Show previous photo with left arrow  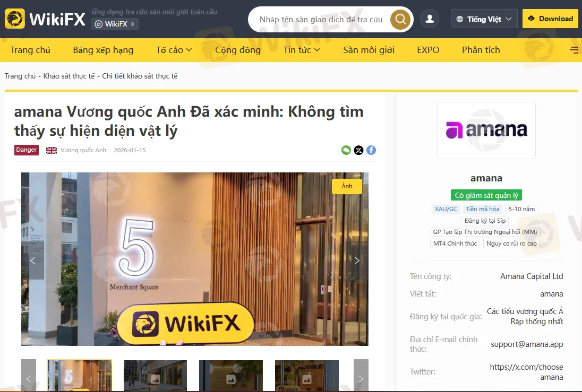[32, 260]
